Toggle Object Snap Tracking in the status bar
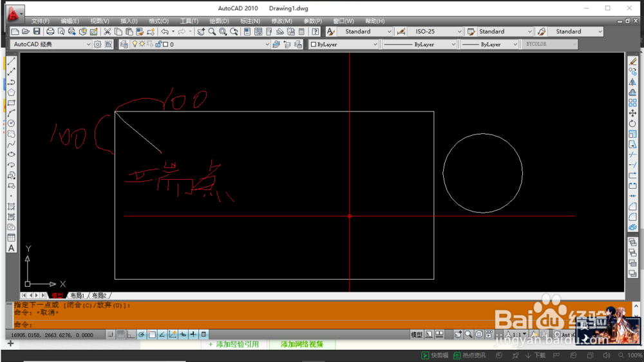 coord(162,334)
